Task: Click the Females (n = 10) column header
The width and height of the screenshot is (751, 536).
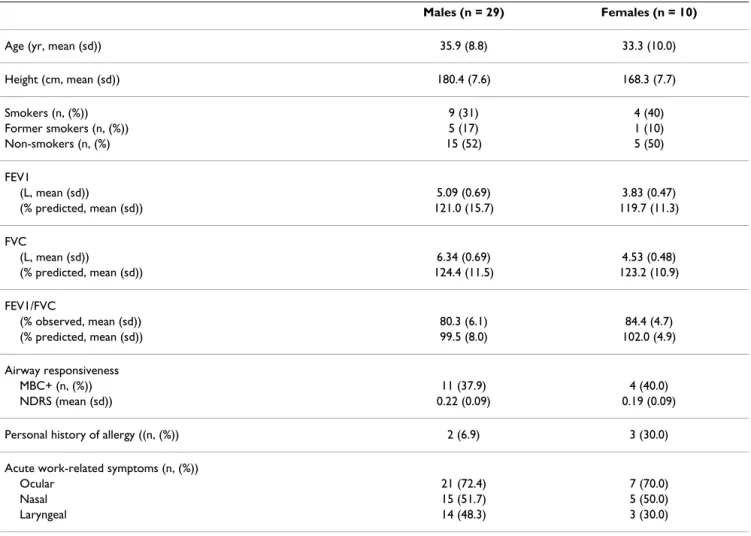Action: point(649,12)
